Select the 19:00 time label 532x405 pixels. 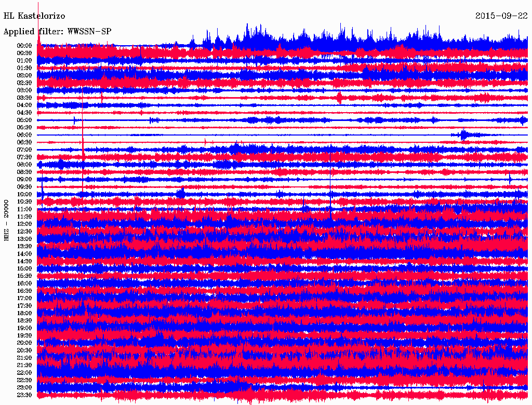(x=24, y=328)
